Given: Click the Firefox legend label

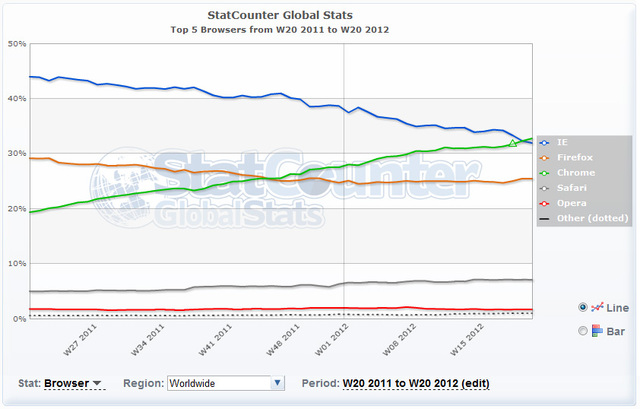Looking at the screenshot, I should click(x=574, y=157).
